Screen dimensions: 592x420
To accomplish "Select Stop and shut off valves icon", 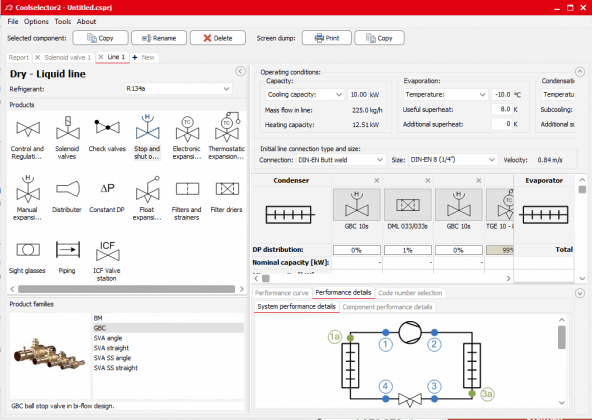I will click(x=148, y=127).
